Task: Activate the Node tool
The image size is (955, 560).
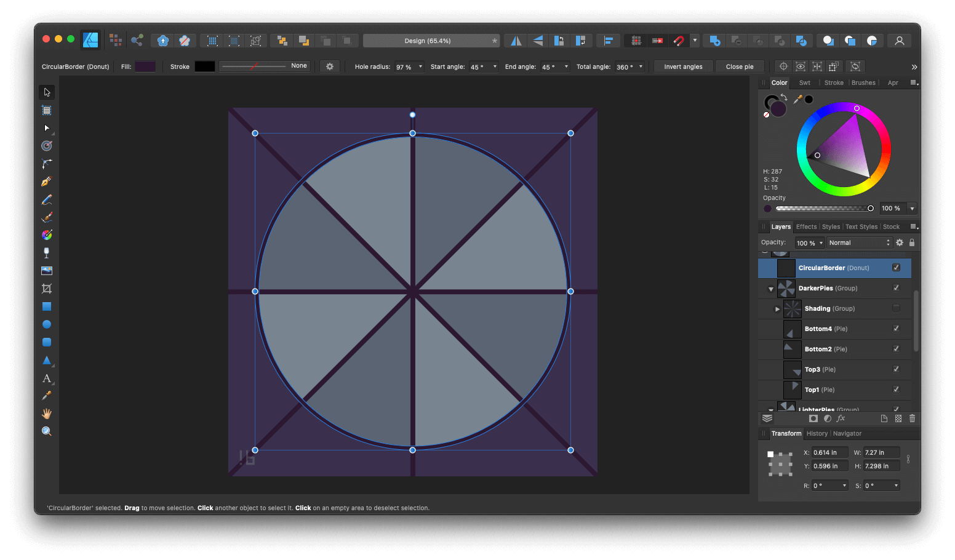Action: click(x=47, y=128)
